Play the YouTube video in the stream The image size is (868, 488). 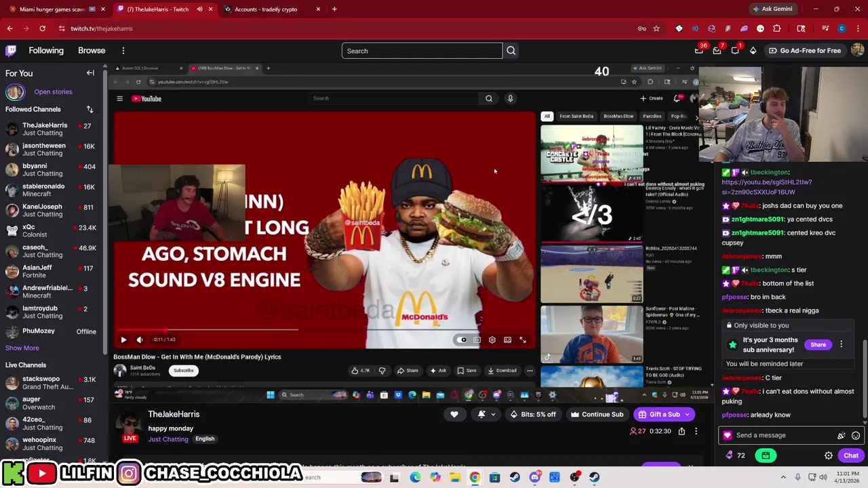pos(123,340)
